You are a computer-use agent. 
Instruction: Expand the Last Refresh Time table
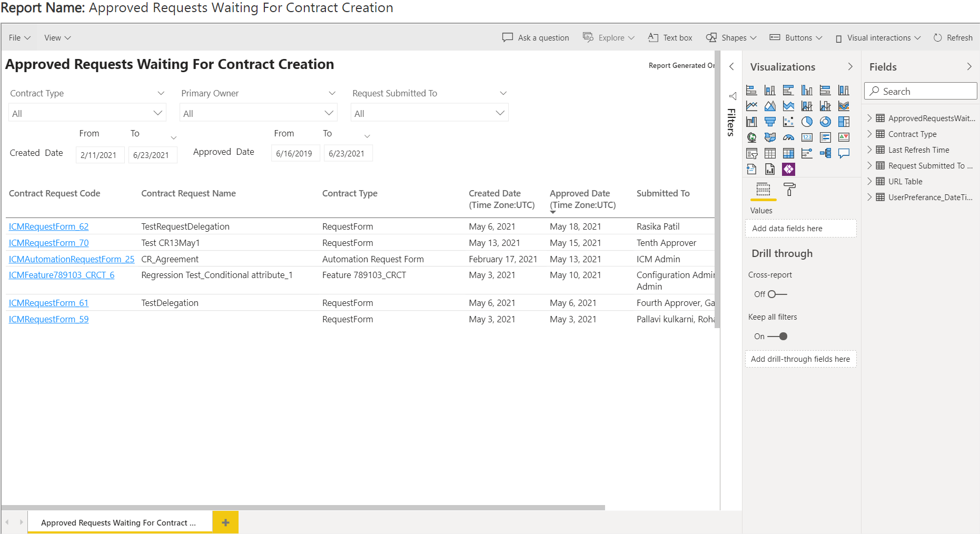coord(869,150)
